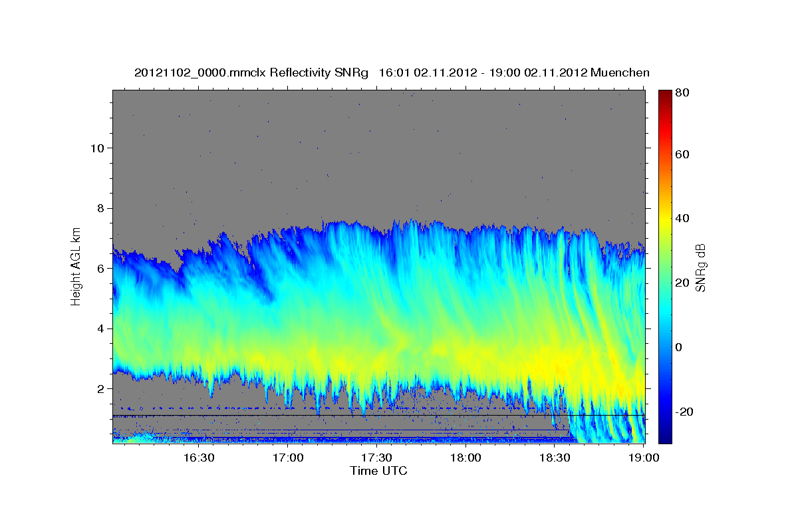Click the plot title text '20121102_0000.mmclx Reflectivity SNRg'

[x=251, y=72]
